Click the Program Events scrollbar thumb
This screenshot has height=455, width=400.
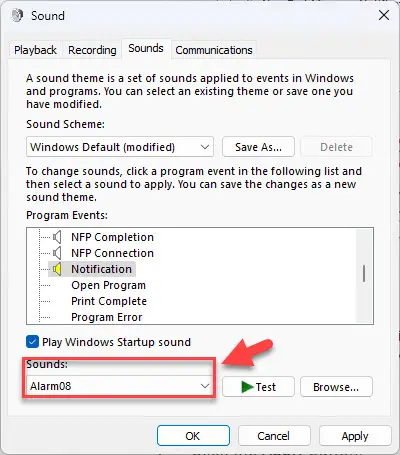(364, 273)
